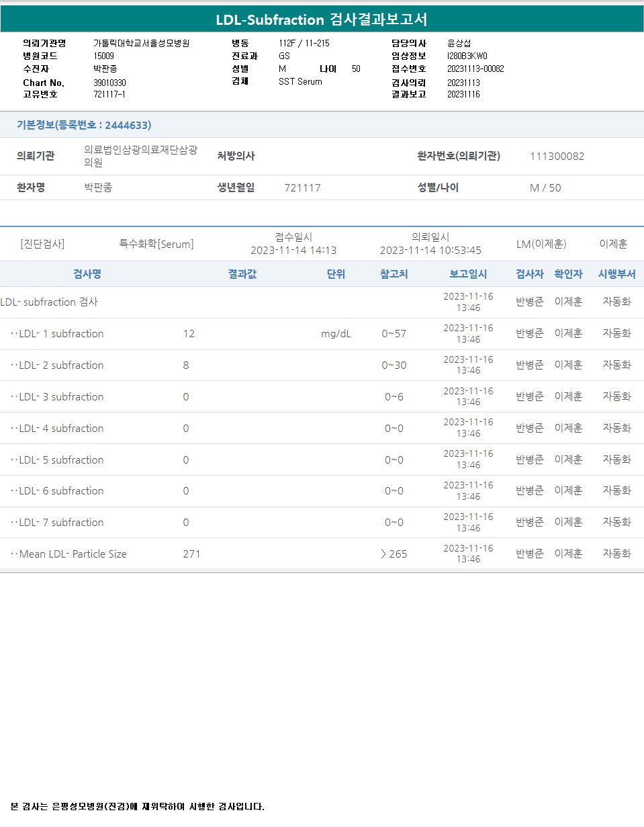Select the LDL- 1 subfraction row

coord(61,334)
